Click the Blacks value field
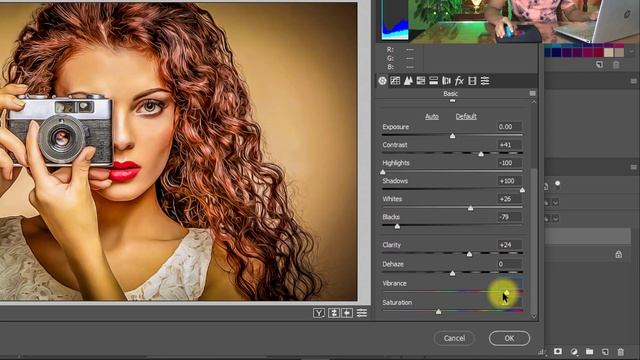 tap(509, 217)
